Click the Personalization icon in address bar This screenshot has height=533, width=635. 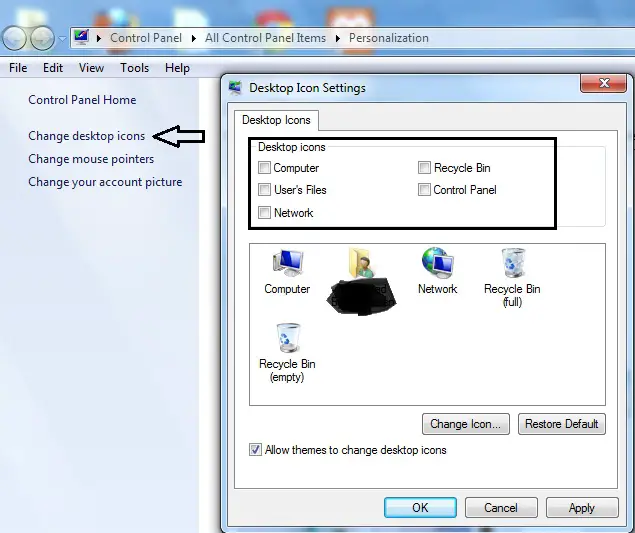(81, 38)
